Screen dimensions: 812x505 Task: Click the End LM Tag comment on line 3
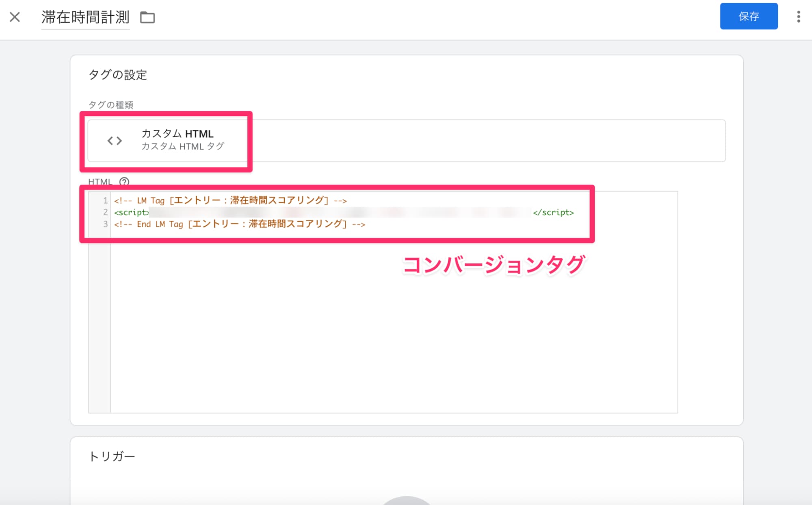[240, 224]
